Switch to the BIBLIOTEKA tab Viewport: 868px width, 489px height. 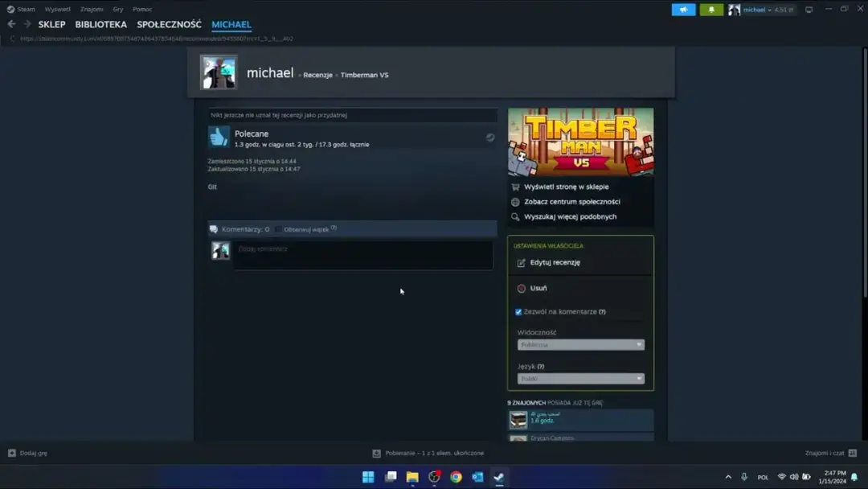(100, 24)
